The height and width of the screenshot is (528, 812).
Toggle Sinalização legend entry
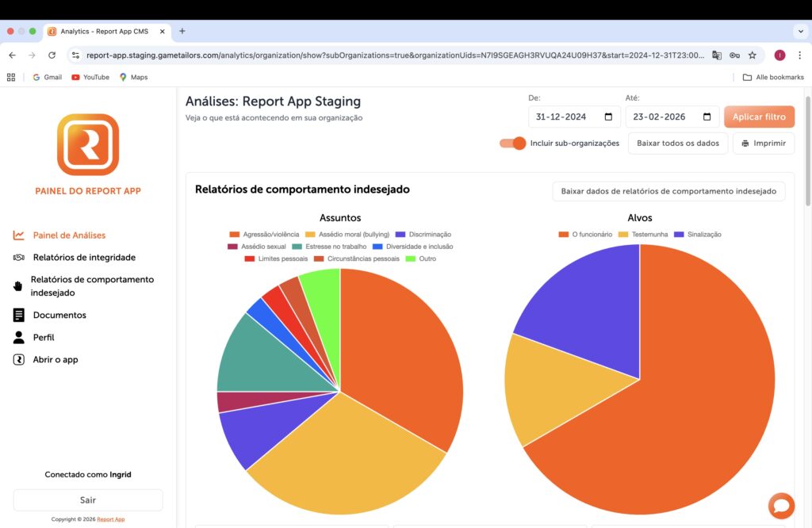pos(698,235)
